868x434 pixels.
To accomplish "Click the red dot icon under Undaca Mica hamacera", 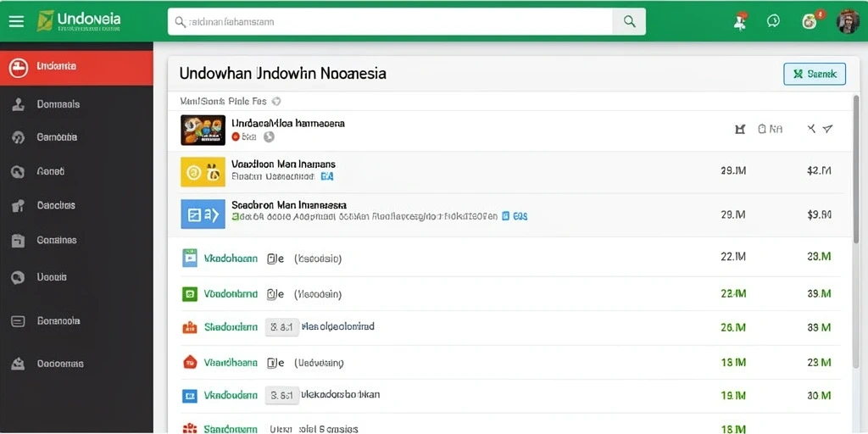I will pyautogui.click(x=236, y=136).
